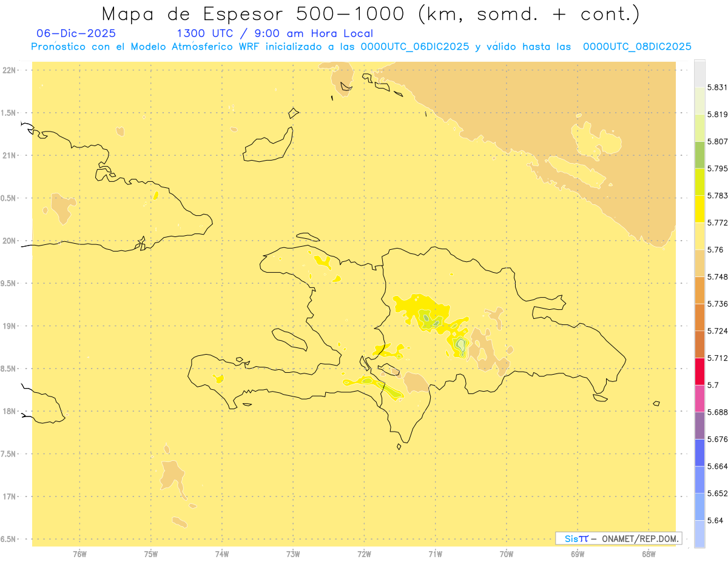Click the 76W longitude axis label
The image size is (728, 562).
click(79, 554)
